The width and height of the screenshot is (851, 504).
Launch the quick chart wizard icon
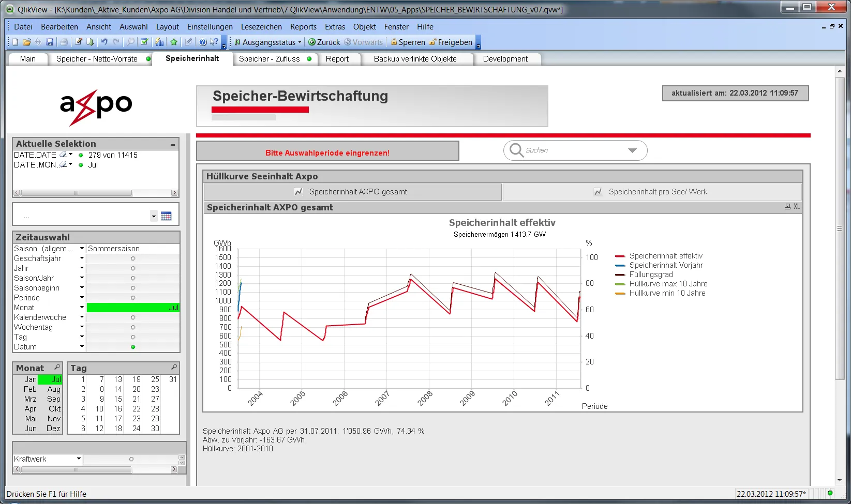[x=159, y=42]
